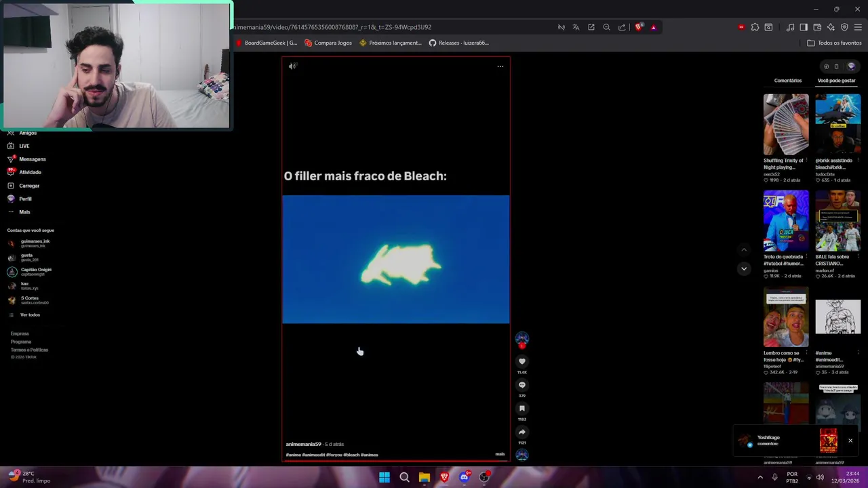Expand the Termos e Políticas footer section

click(x=29, y=350)
